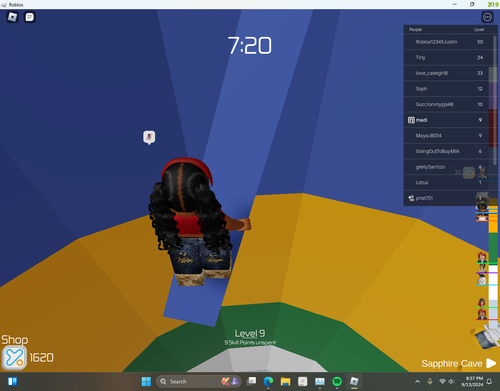
Task: Open the volume speaker tray icon
Action: click(x=452, y=381)
